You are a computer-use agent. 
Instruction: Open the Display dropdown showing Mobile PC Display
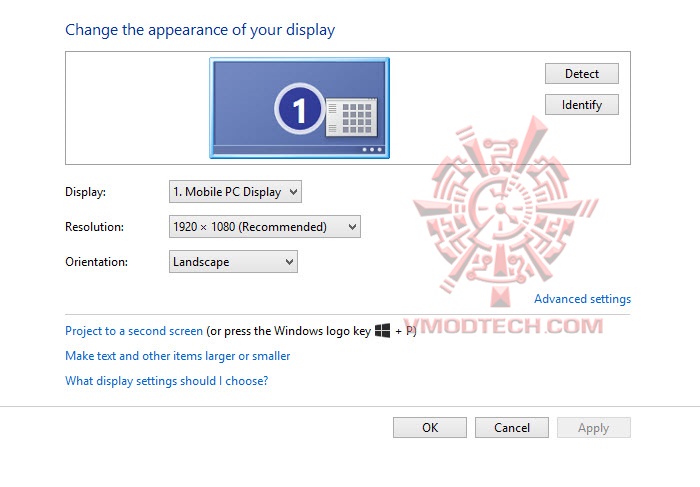point(235,192)
